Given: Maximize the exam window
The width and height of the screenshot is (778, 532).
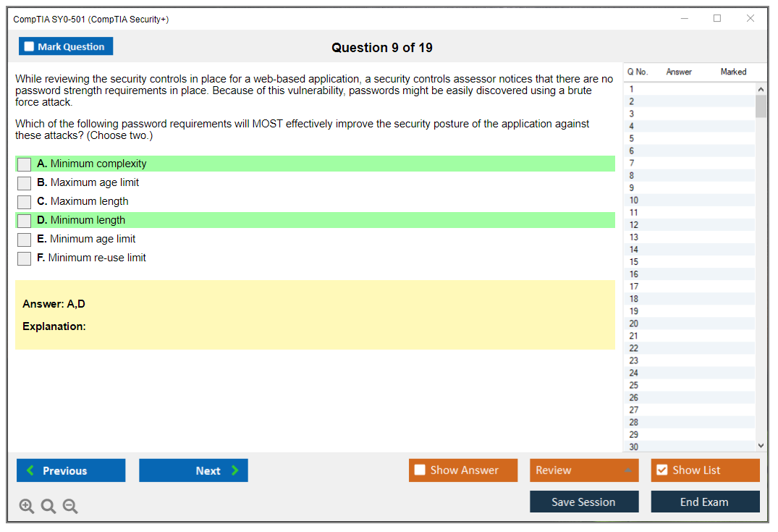Looking at the screenshot, I should click(717, 19).
